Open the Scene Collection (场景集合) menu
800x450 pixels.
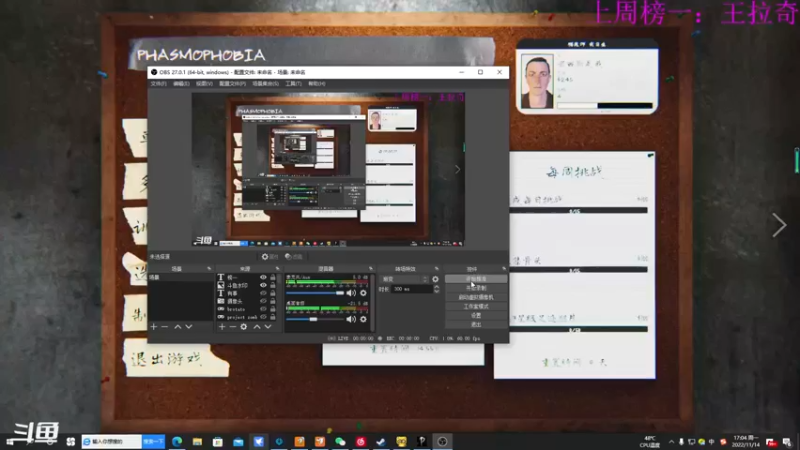265,84
